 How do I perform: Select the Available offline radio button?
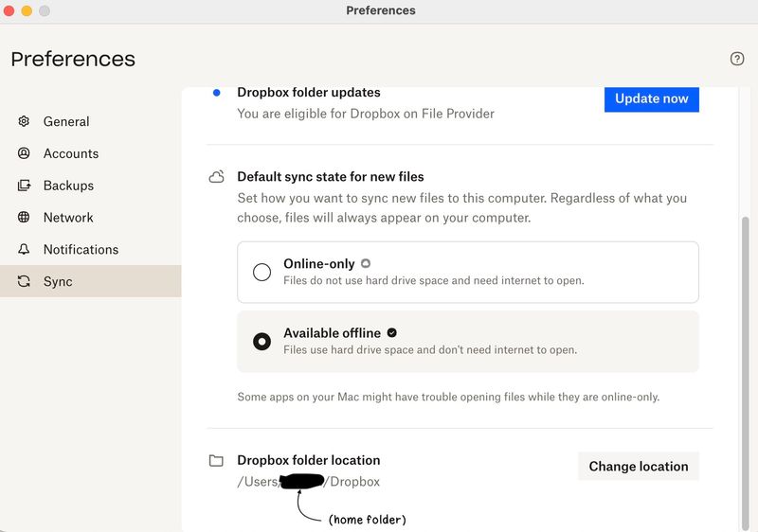point(262,342)
